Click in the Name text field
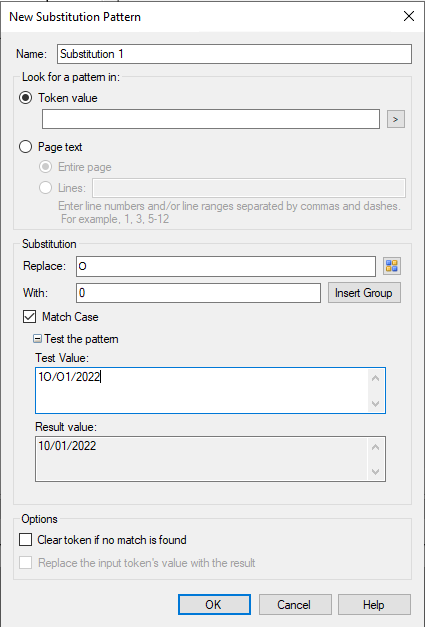The width and height of the screenshot is (425, 627). pos(234,54)
